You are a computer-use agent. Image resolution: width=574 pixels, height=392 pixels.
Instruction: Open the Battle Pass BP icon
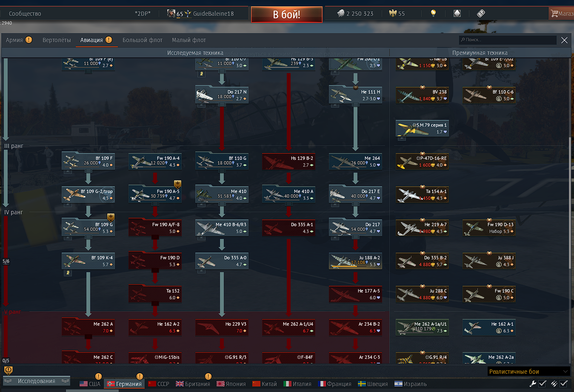[x=481, y=13]
